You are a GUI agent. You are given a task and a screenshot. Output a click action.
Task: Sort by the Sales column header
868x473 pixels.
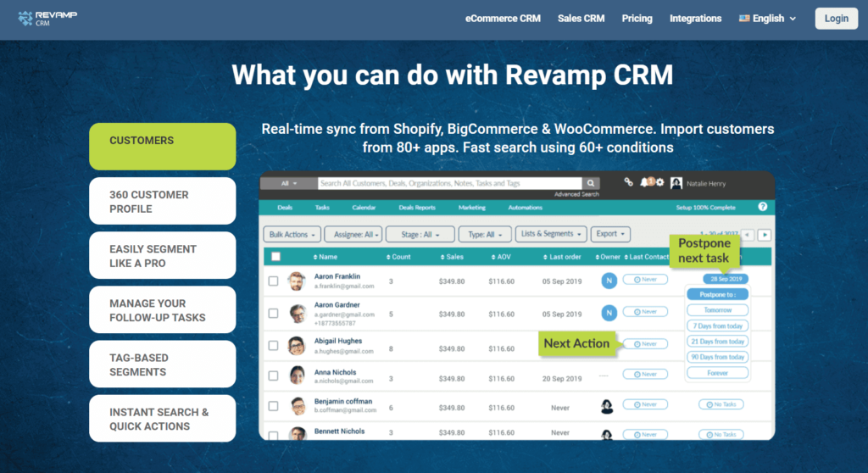point(452,257)
